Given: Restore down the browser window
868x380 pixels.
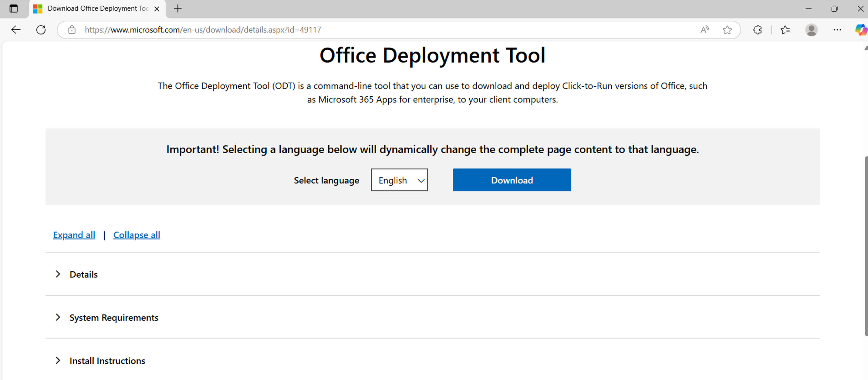Looking at the screenshot, I should pyautogui.click(x=834, y=9).
